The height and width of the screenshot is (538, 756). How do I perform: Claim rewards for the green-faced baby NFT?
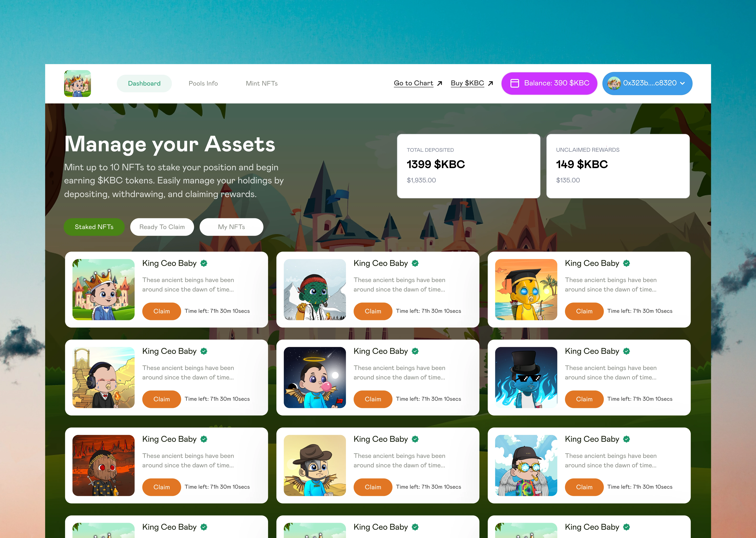point(373,311)
